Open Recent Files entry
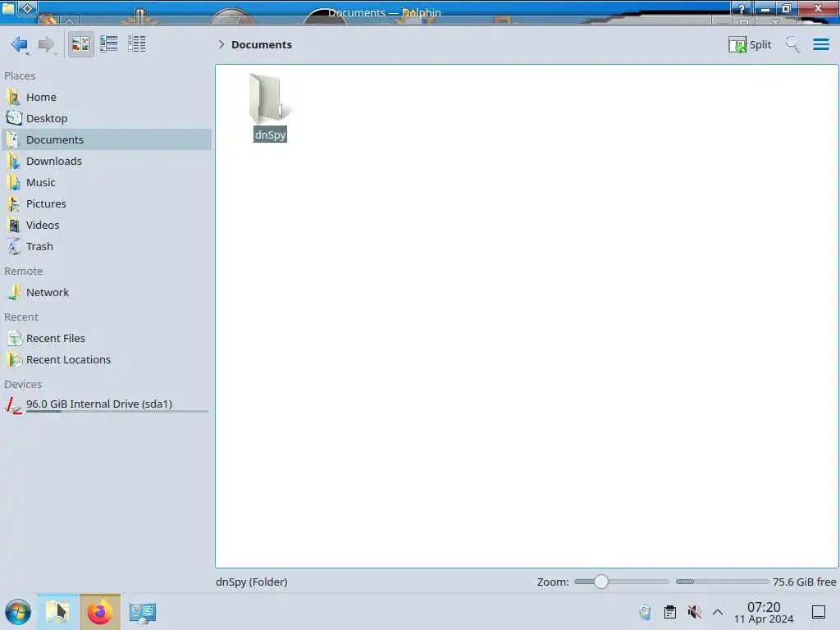Screen dimensions: 840x630 coord(106,339)
